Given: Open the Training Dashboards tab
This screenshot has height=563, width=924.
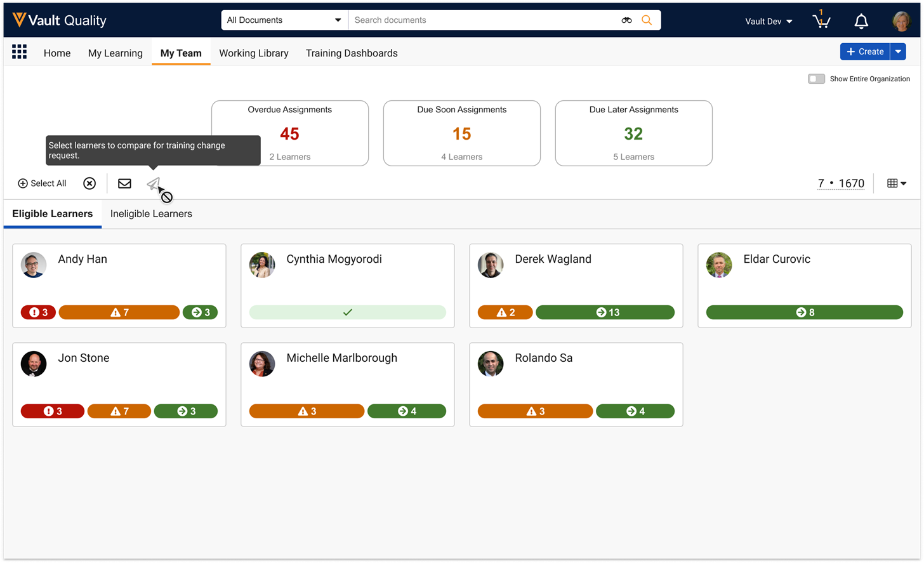Looking at the screenshot, I should 352,53.
